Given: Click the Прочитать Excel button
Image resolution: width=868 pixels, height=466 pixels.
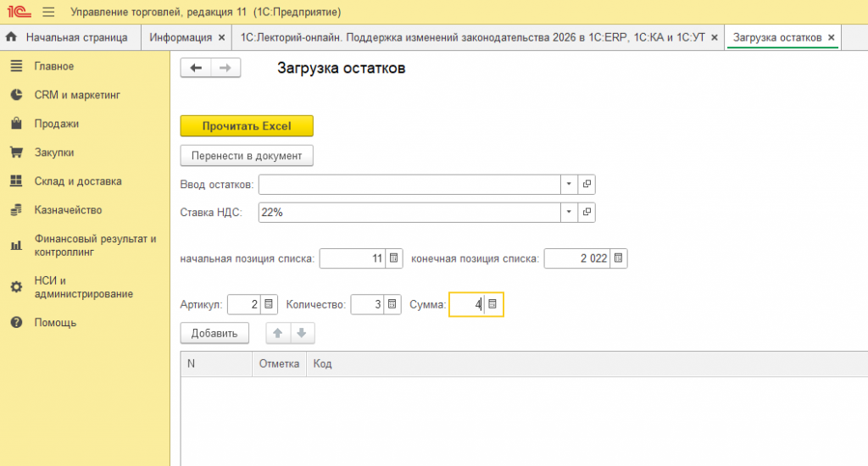Looking at the screenshot, I should (247, 126).
